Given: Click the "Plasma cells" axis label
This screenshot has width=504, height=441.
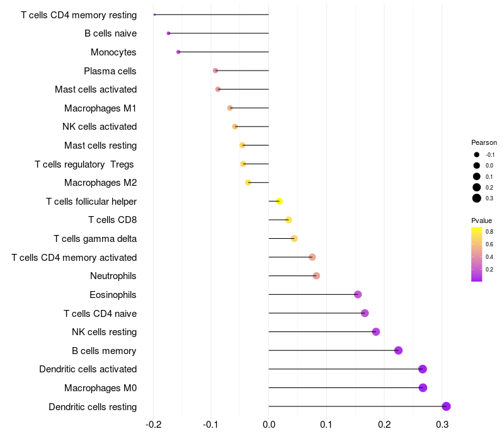Looking at the screenshot, I should (x=110, y=71).
